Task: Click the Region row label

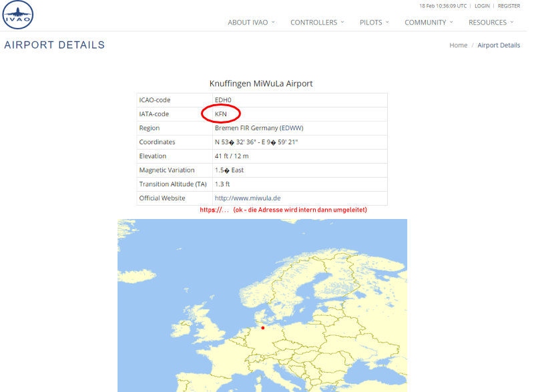Action: [x=149, y=128]
